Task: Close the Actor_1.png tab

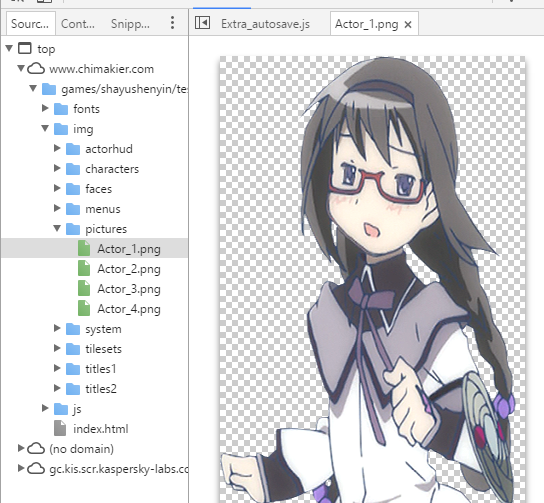Action: [408, 25]
